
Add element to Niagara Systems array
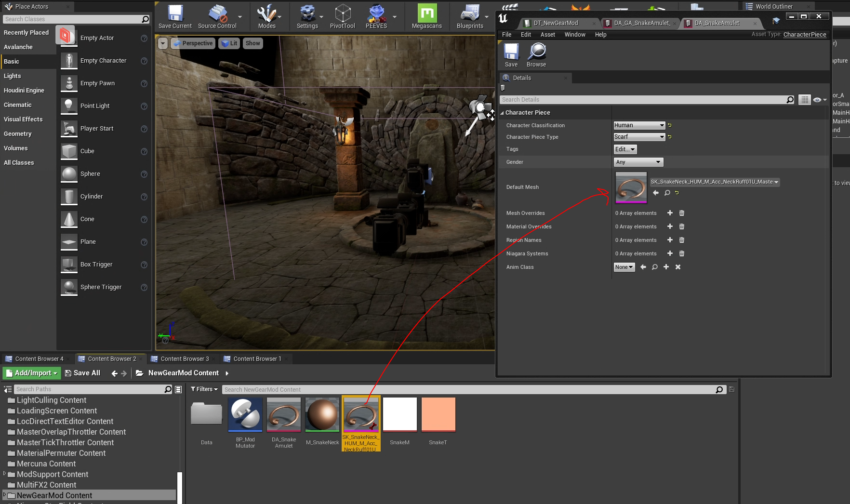click(x=670, y=253)
